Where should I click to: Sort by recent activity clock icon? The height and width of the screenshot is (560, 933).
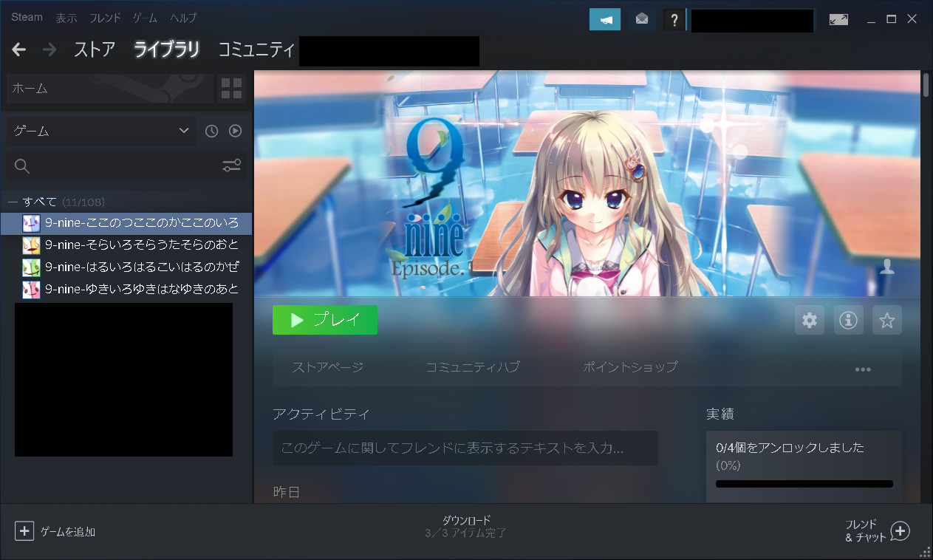212,131
